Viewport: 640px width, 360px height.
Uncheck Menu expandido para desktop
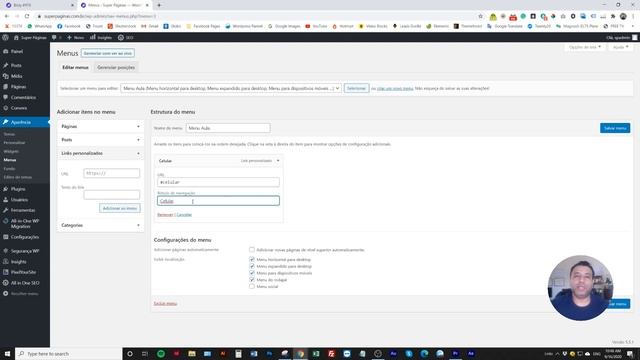[x=252, y=266]
